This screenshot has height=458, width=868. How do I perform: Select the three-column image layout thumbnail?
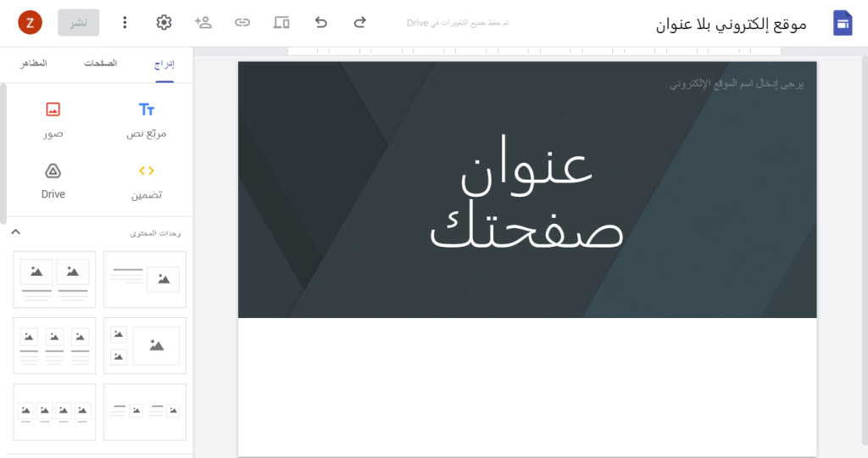[x=54, y=345]
